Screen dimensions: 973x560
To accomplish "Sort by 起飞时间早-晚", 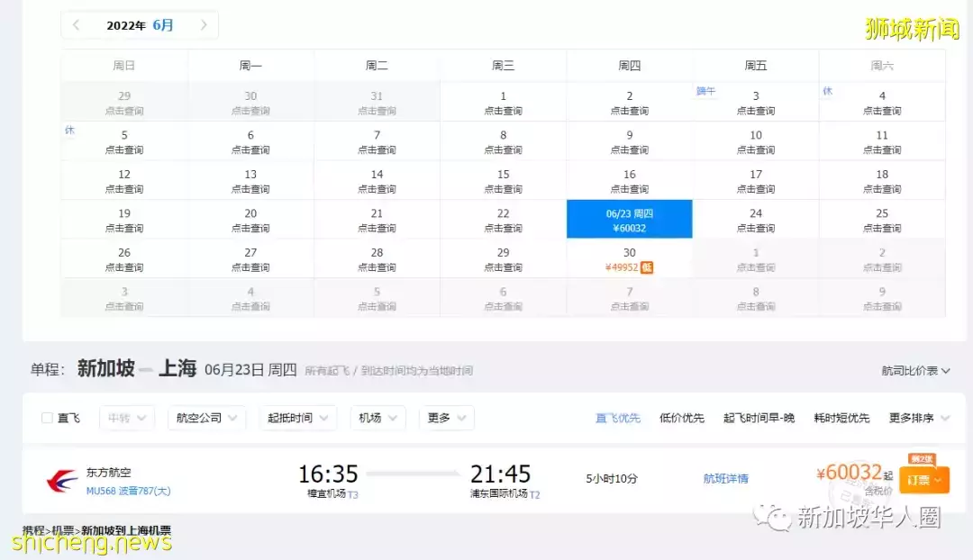I will (x=759, y=418).
